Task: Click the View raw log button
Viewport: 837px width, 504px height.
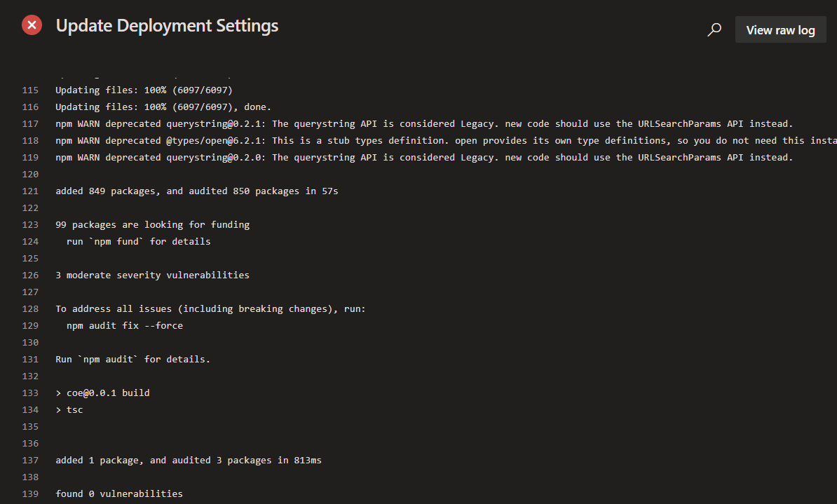Action: click(780, 29)
